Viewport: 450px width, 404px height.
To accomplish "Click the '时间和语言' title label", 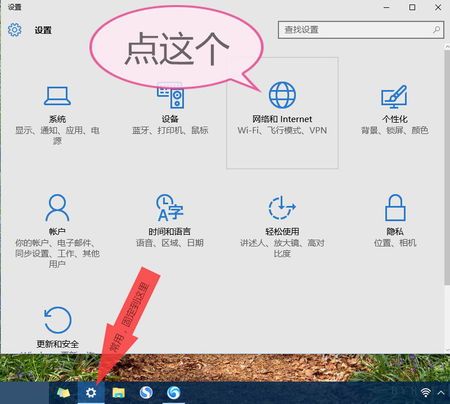I will pyautogui.click(x=170, y=232).
